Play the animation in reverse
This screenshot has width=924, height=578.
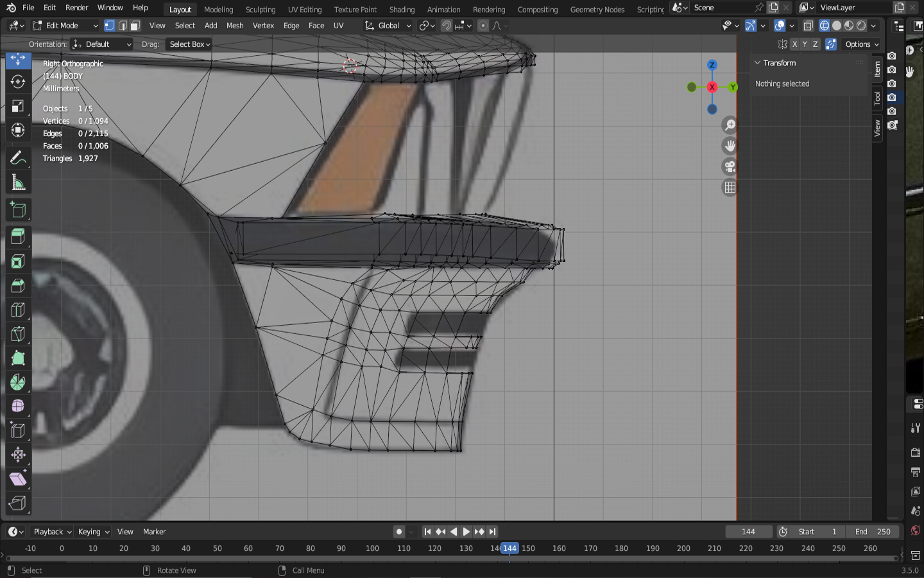454,532
